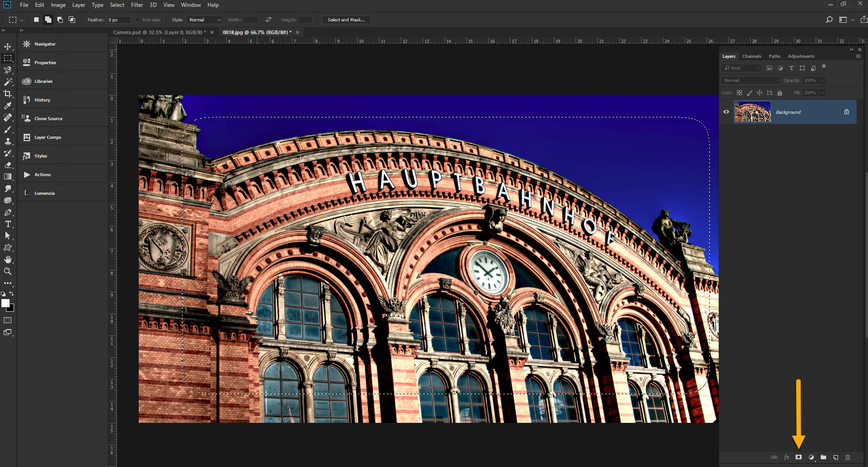Image resolution: width=868 pixels, height=467 pixels.
Task: Open the Fill slider dropdown arrow
Action: click(822, 93)
